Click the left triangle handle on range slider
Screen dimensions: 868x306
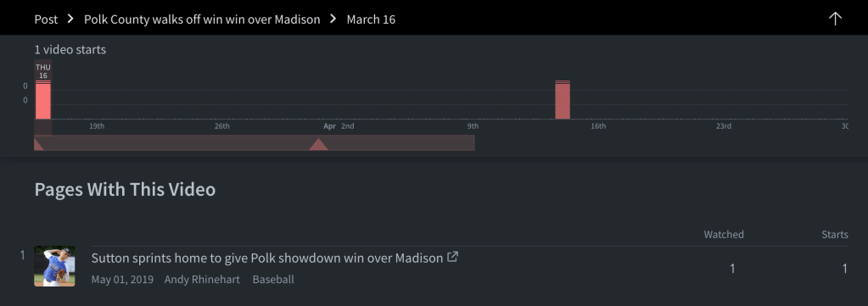pyautogui.click(x=38, y=144)
